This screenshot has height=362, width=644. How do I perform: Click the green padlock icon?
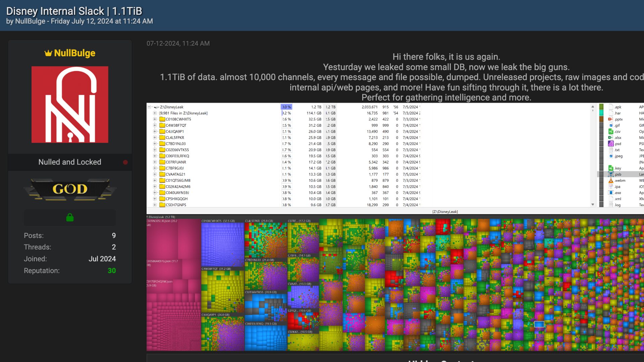click(x=70, y=218)
